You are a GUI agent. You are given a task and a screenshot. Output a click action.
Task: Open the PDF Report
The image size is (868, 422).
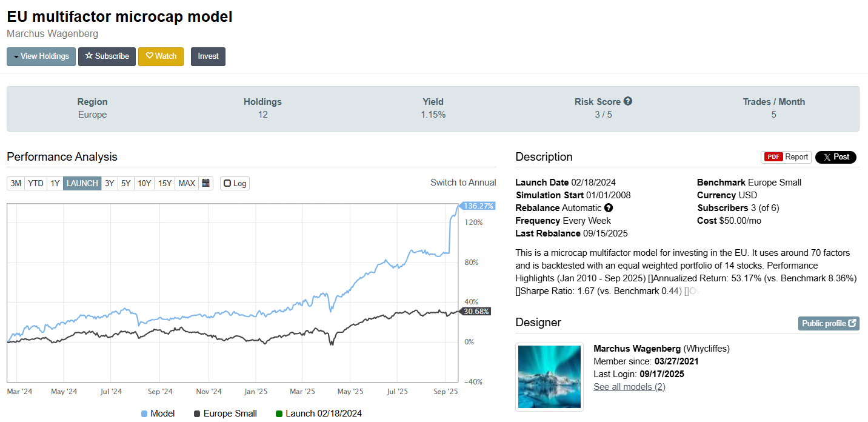click(x=786, y=157)
